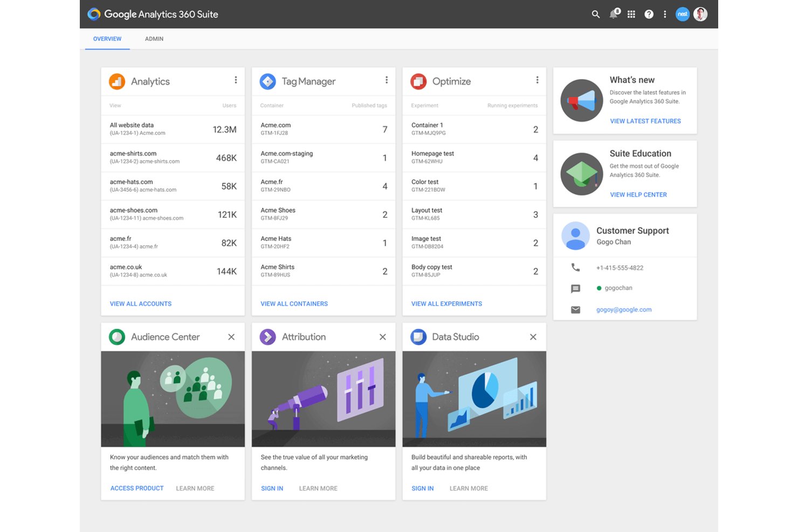Open the help question mark icon
This screenshot has width=798, height=532.
(649, 15)
